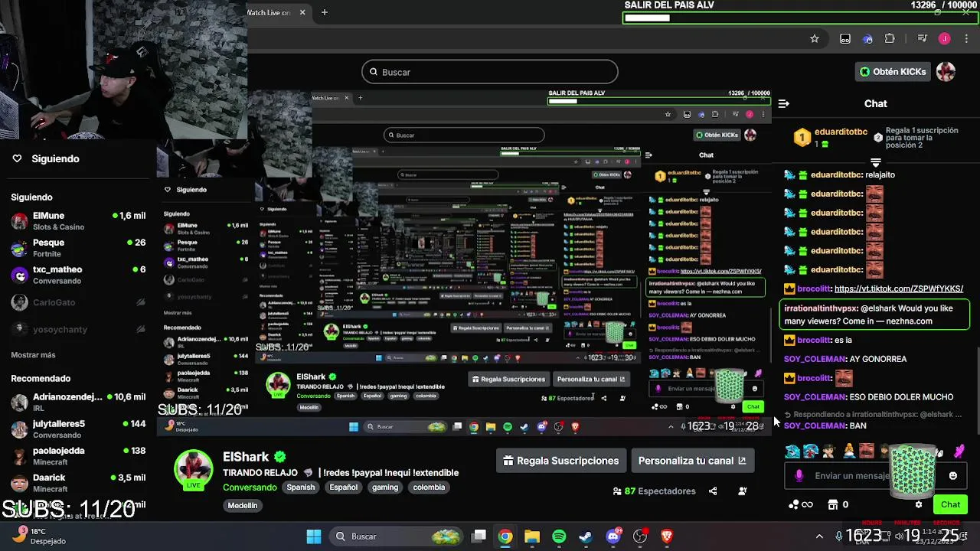Screen dimensions: 980x551
Task: Open a new browser tab
Action: click(325, 12)
